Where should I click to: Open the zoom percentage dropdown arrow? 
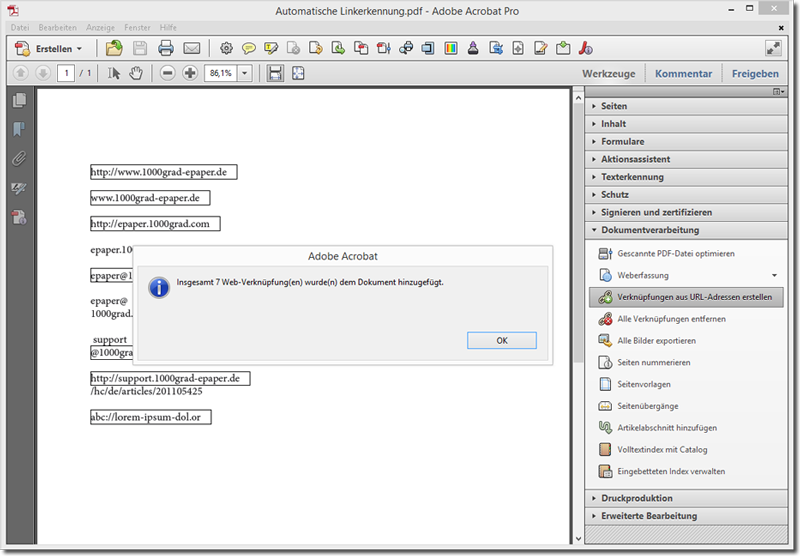pyautogui.click(x=245, y=73)
